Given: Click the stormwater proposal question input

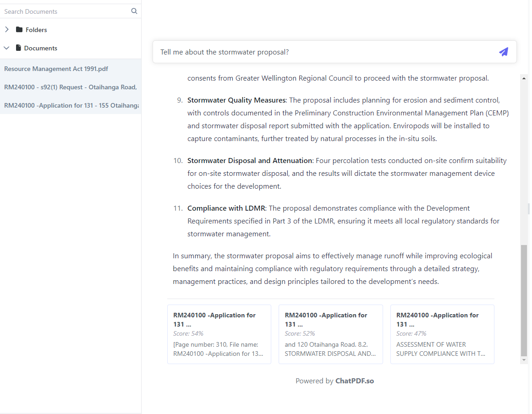Looking at the screenshot, I should tap(321, 52).
